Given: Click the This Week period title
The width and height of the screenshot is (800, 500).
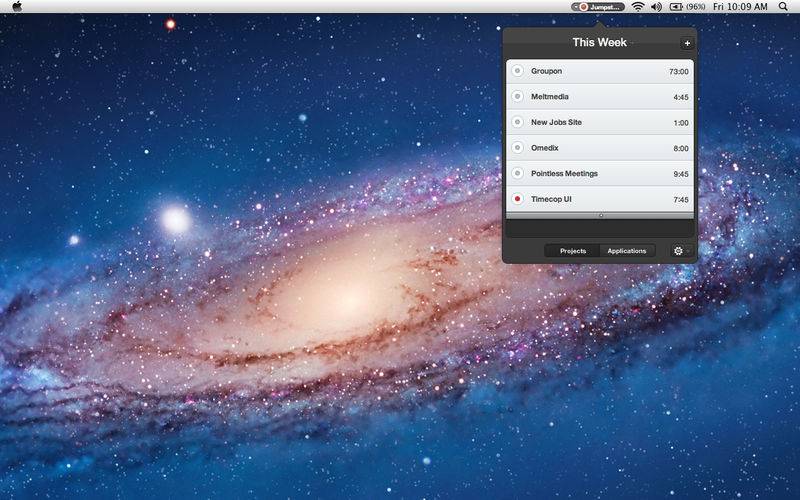Looking at the screenshot, I should 599,42.
